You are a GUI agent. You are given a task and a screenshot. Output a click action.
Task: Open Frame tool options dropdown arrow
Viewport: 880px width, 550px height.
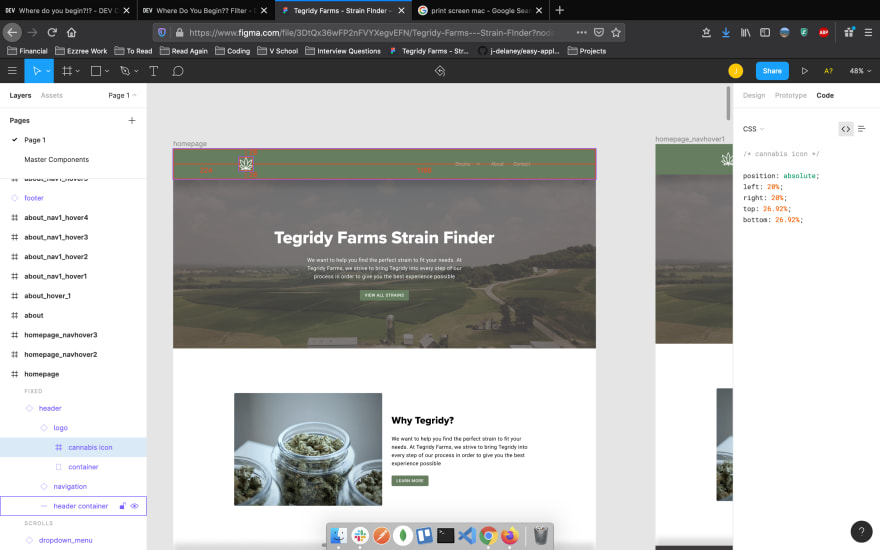pyautogui.click(x=77, y=71)
